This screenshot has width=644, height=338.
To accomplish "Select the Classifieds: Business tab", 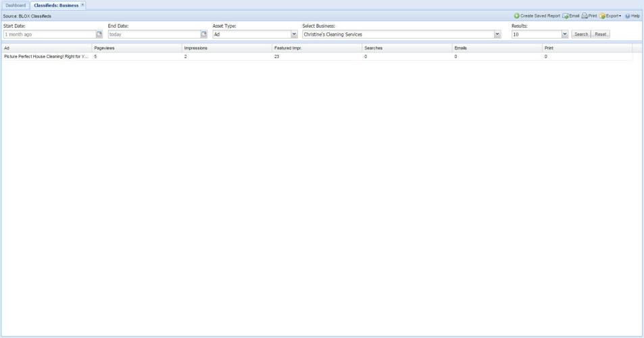I will coord(56,5).
